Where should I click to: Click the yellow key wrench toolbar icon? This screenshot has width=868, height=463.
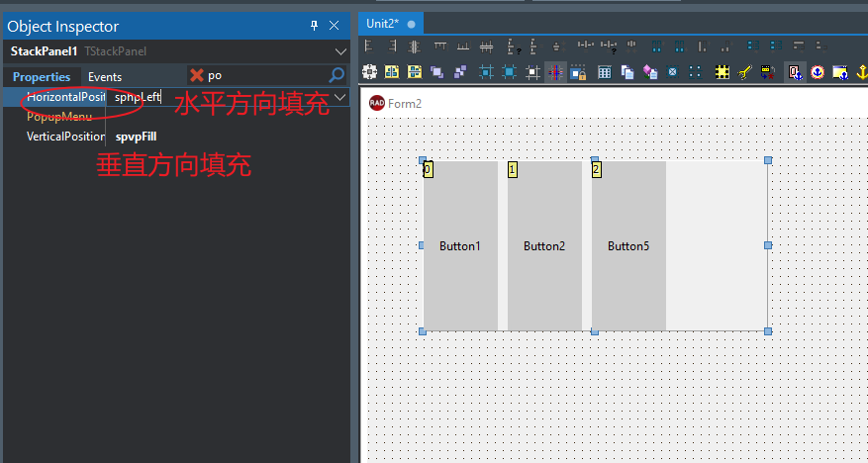[745, 71]
